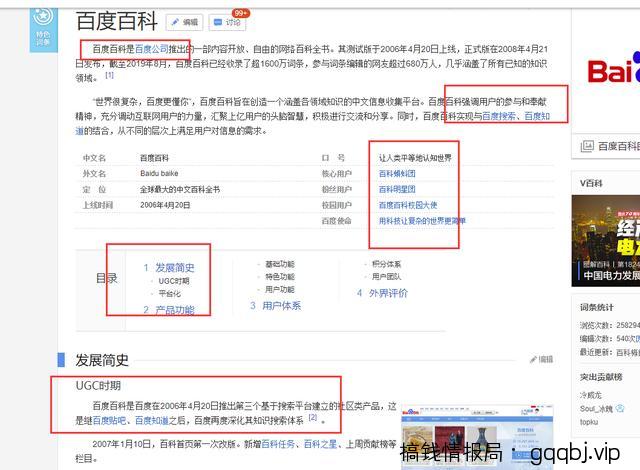Open contributor Soul_冰魄 profile
The image size is (640, 470).
(596, 408)
